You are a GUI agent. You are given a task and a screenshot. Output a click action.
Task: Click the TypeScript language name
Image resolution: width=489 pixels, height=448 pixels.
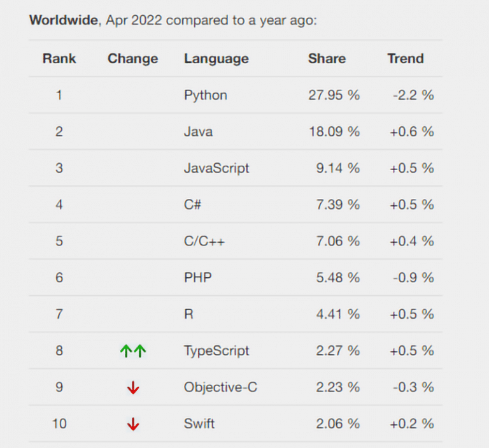[216, 350]
